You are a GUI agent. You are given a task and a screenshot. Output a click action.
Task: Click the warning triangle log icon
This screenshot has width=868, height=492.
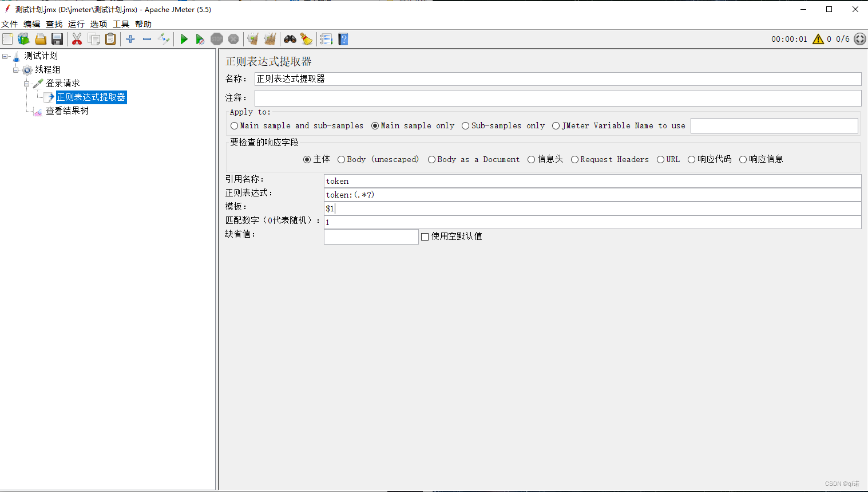click(818, 39)
